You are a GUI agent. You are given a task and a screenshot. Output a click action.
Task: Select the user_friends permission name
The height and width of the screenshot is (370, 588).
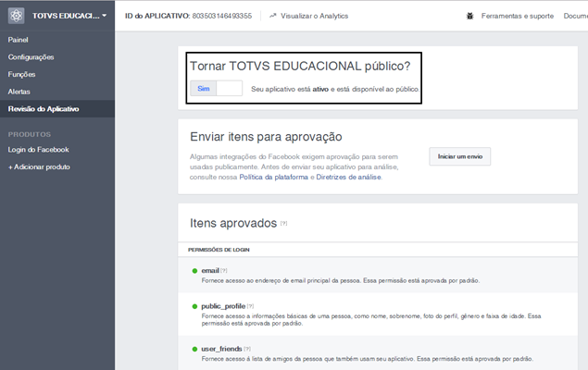click(x=221, y=349)
